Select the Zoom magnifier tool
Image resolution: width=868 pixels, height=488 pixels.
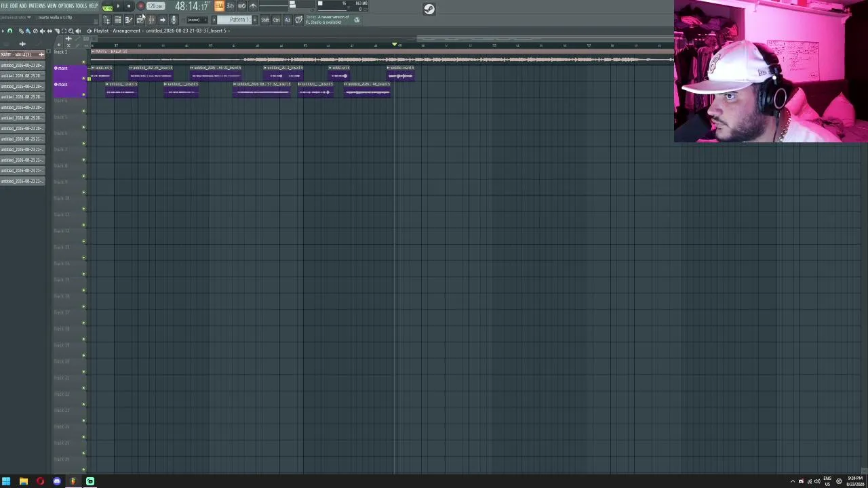tap(71, 31)
